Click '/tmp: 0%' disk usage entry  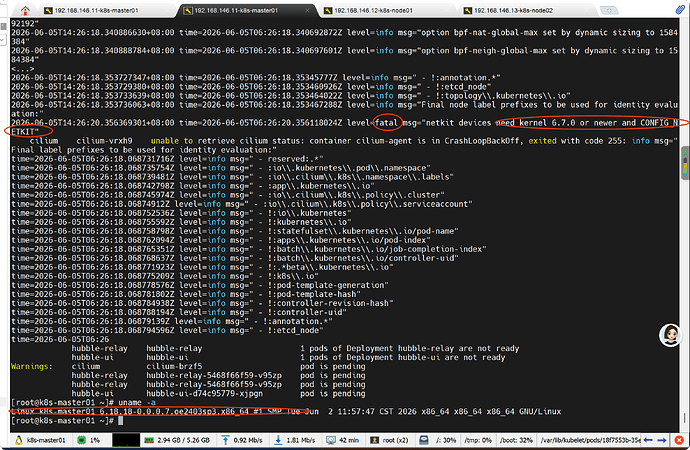click(477, 440)
